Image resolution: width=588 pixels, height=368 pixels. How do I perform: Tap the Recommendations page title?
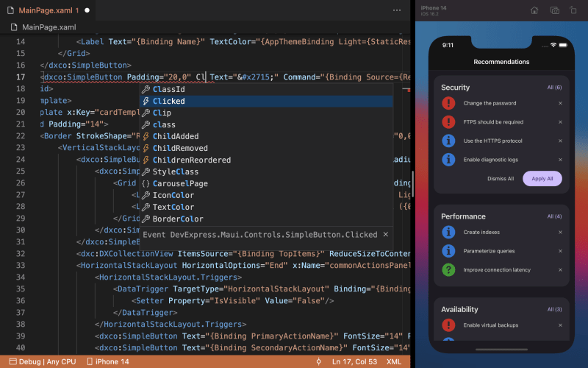501,62
